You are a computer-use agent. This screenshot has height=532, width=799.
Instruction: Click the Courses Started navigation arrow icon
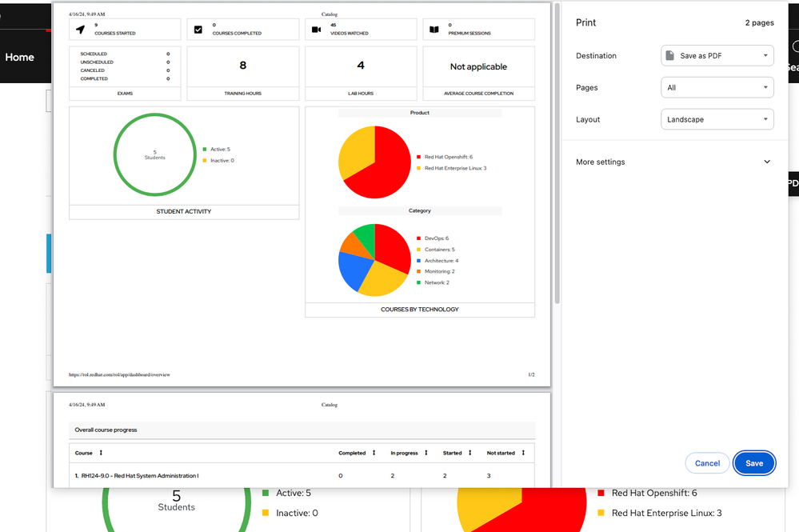click(80, 30)
